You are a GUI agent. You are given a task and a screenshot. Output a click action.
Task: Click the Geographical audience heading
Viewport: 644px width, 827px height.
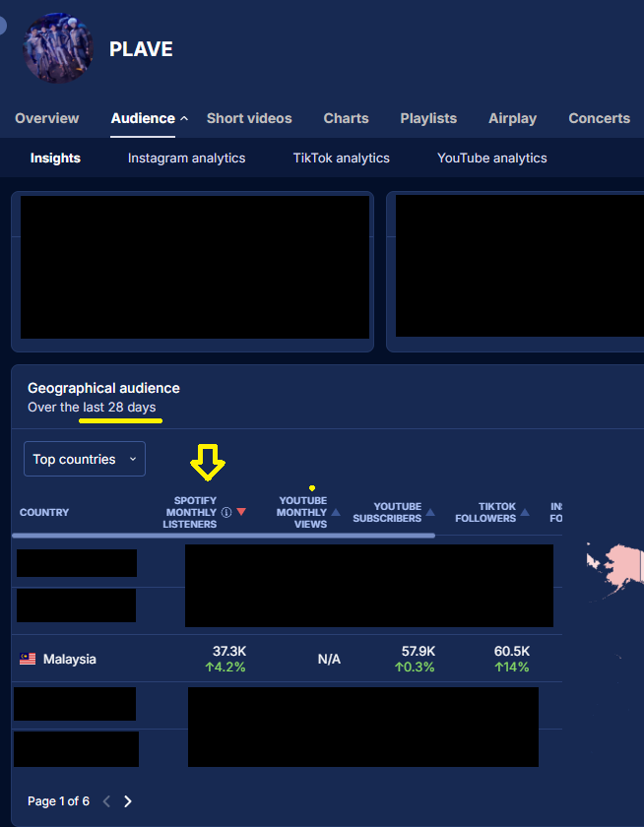[x=104, y=388]
